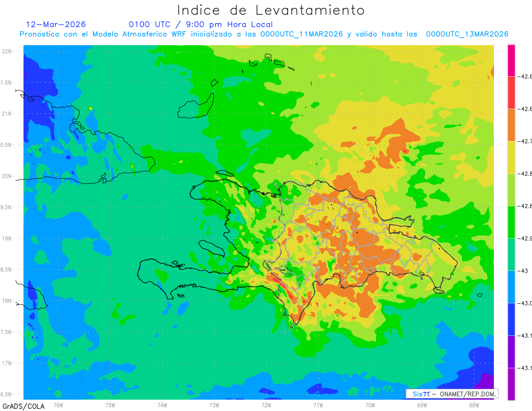This screenshot has width=532, height=411.
Task: Click the '71W' longitude label
Action: click(318, 405)
